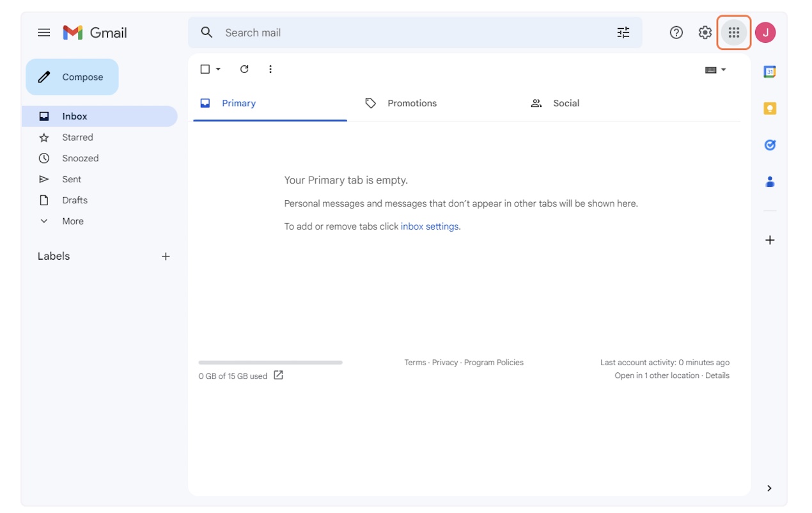Open storage management external link icon
Viewport: 812px width, 513px height.
pyautogui.click(x=278, y=375)
